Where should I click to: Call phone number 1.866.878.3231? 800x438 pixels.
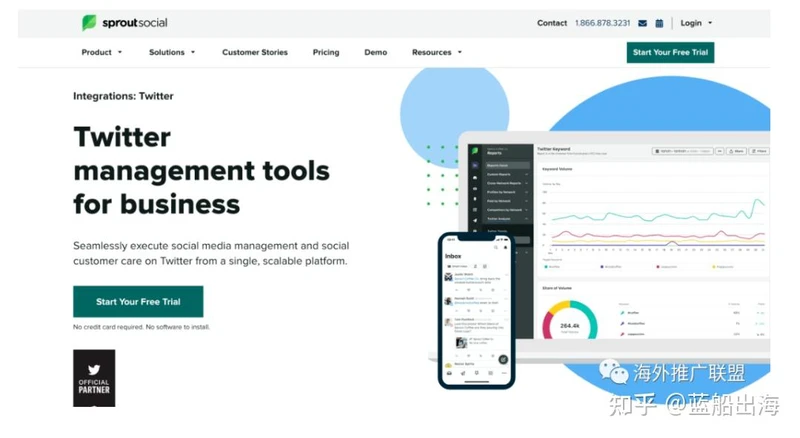602,23
